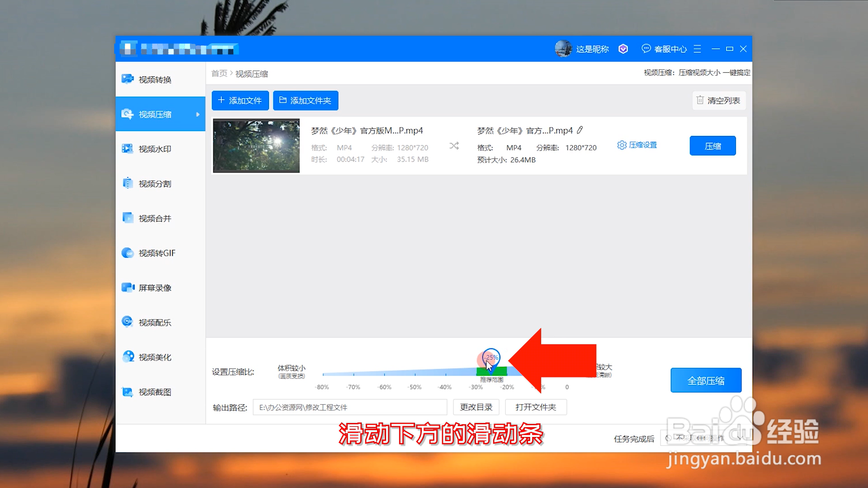Open 视频合并 tool
The image size is (868, 488).
click(155, 219)
